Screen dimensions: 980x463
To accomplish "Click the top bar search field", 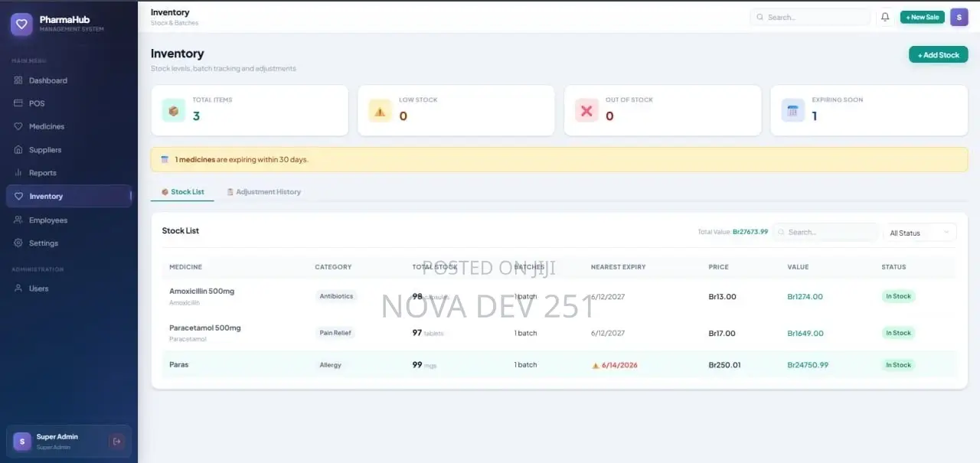I will (810, 17).
